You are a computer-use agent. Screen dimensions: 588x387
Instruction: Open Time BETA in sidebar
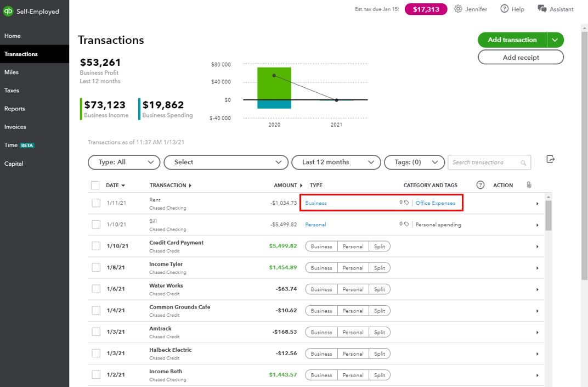[35, 145]
